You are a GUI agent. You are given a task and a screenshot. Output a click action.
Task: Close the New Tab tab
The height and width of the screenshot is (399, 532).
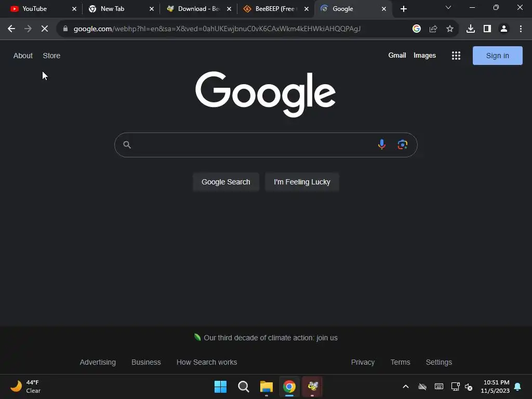coord(152,9)
